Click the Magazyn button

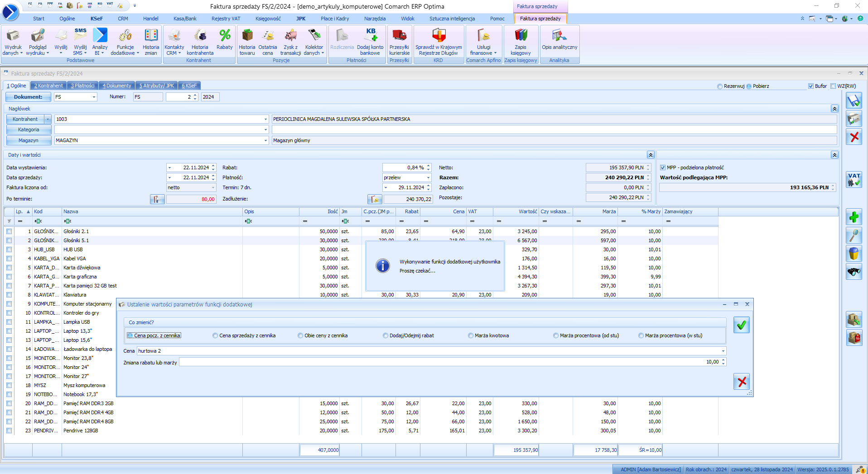(29, 140)
